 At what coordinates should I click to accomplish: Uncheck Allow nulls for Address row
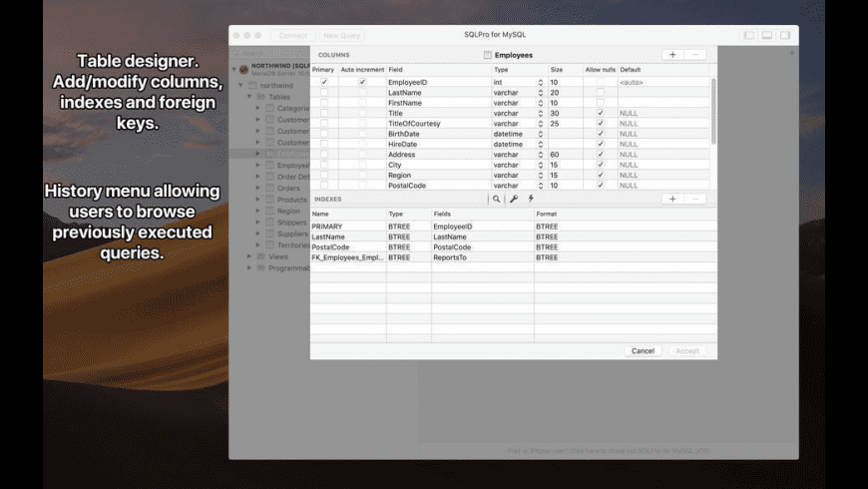[600, 155]
